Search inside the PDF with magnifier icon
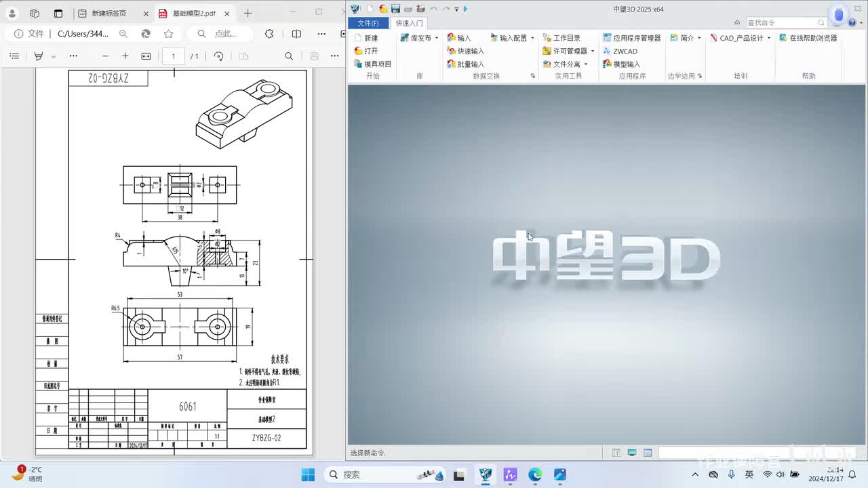The width and height of the screenshot is (868, 488). [x=289, y=56]
